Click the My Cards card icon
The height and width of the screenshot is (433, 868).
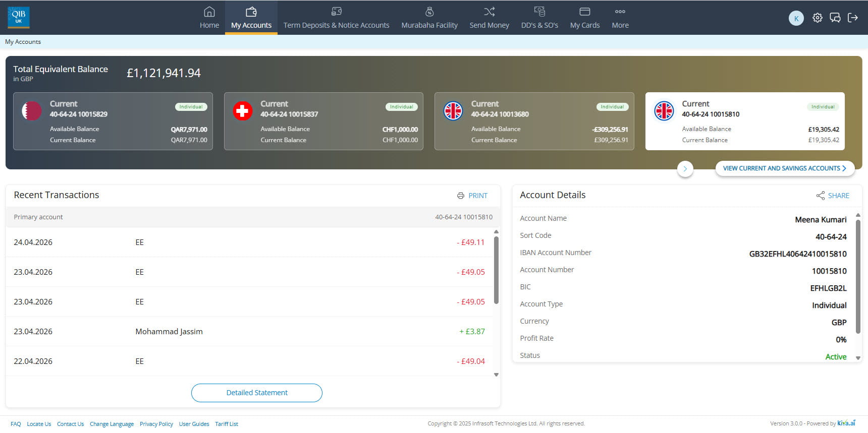585,12
